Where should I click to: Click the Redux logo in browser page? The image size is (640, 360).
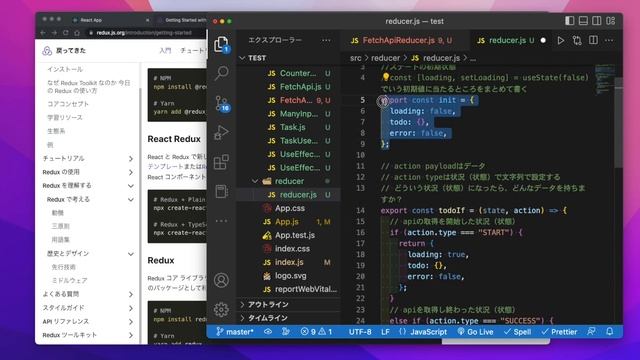click(x=47, y=51)
